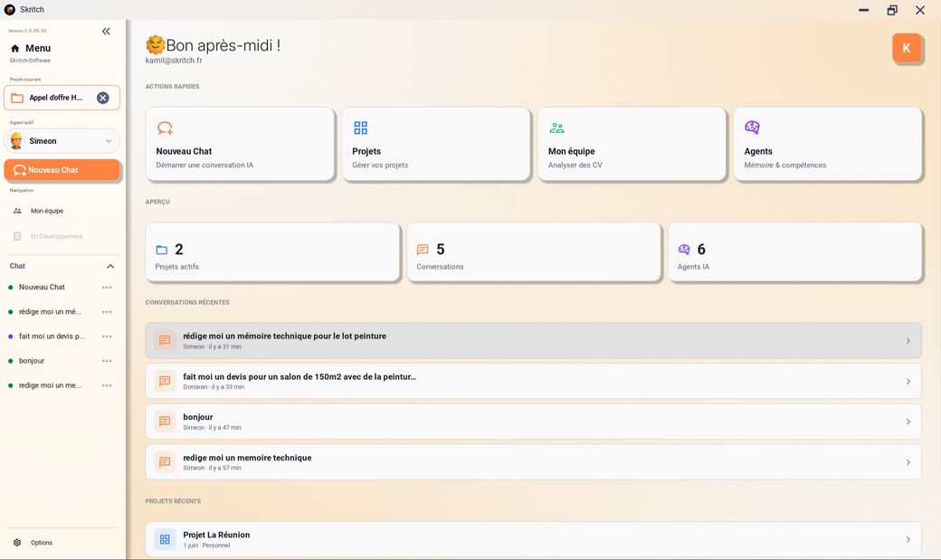Click the grid icon on Projets card
The image size is (941, 560).
click(361, 128)
